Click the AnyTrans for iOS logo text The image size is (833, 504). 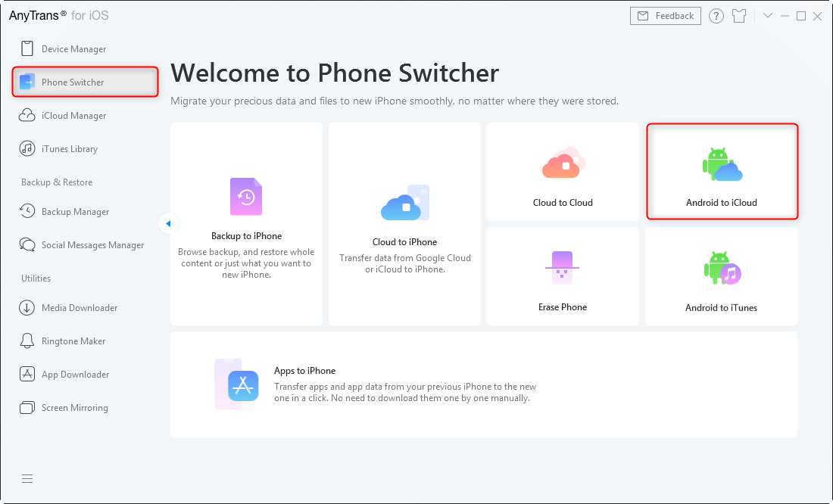tap(58, 15)
